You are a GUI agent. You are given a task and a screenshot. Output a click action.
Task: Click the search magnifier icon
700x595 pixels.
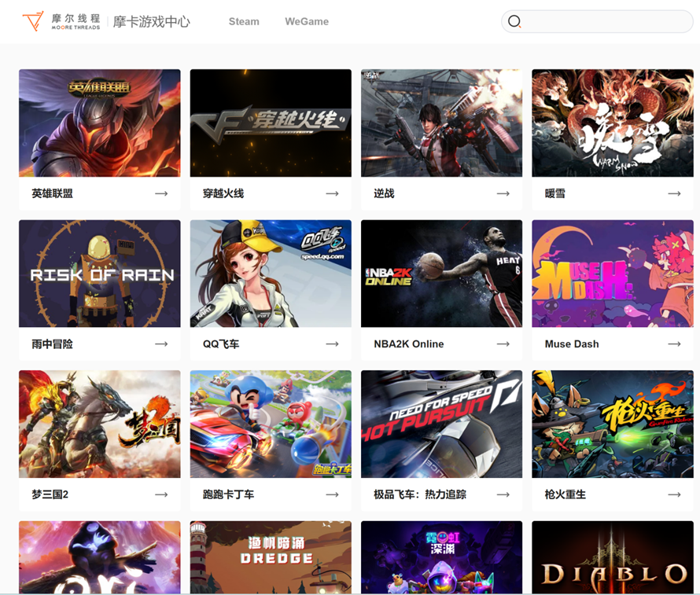point(515,21)
